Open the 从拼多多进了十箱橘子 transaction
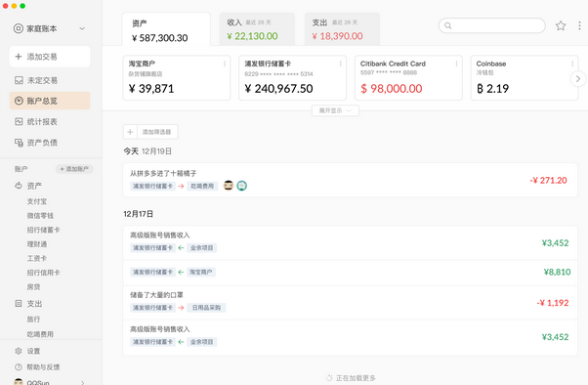This screenshot has height=385, width=588. [x=351, y=180]
